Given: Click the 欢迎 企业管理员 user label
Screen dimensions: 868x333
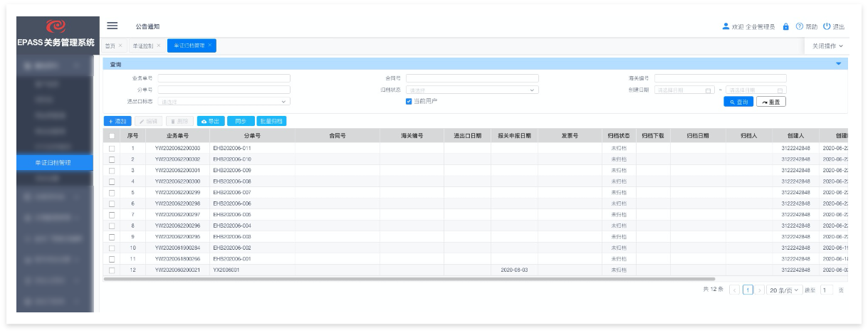Looking at the screenshot, I should point(753,26).
